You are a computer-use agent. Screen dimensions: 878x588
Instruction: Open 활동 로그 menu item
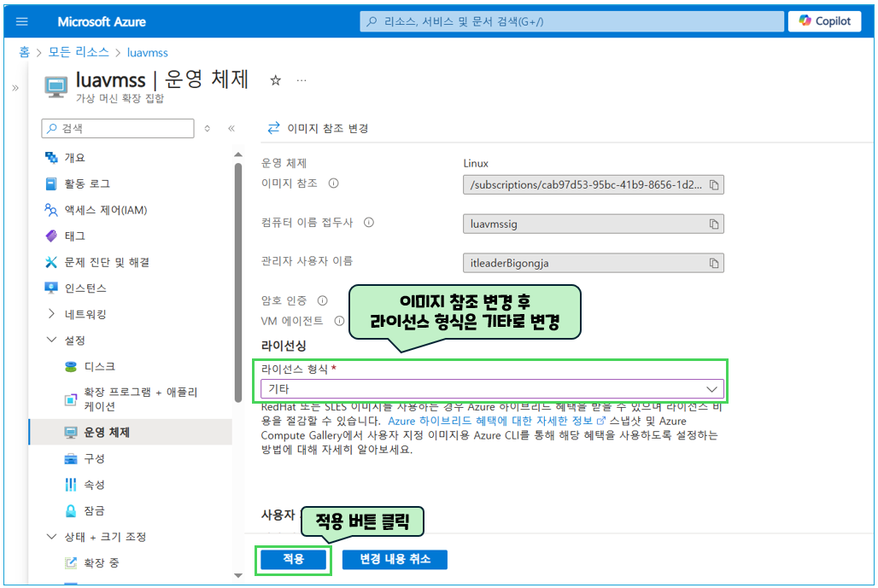tap(87, 183)
